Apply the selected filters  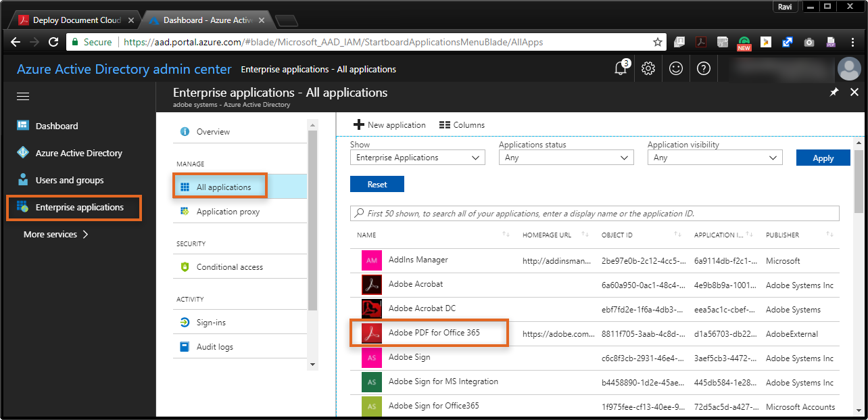pos(823,158)
